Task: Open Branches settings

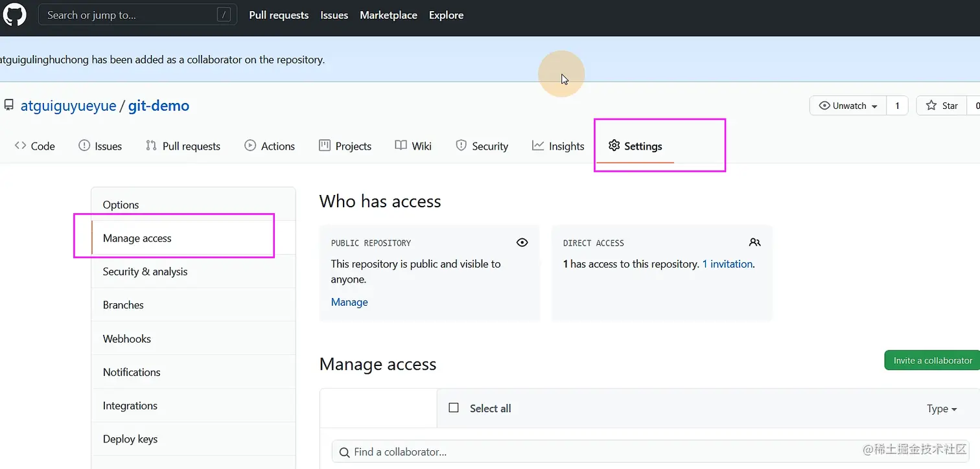Action: point(193,305)
